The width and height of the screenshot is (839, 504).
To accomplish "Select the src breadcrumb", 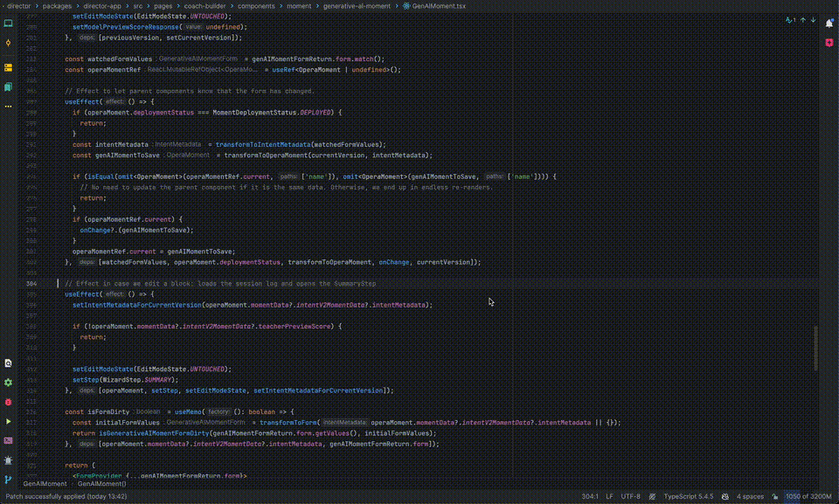I will pyautogui.click(x=137, y=6).
